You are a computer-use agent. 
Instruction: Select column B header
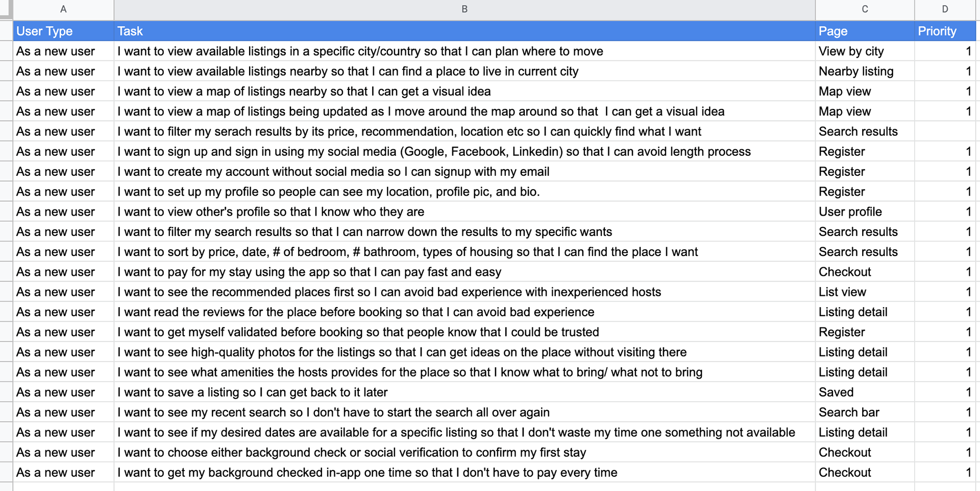[x=464, y=10]
